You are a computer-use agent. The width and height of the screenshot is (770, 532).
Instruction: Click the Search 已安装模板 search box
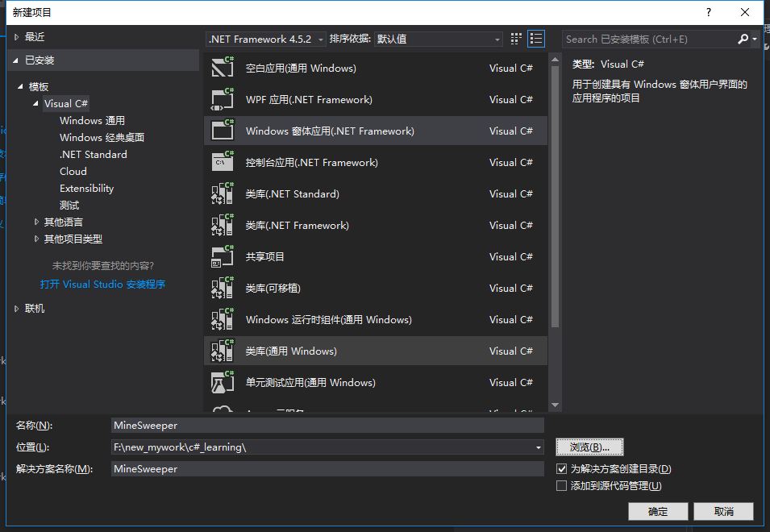650,39
